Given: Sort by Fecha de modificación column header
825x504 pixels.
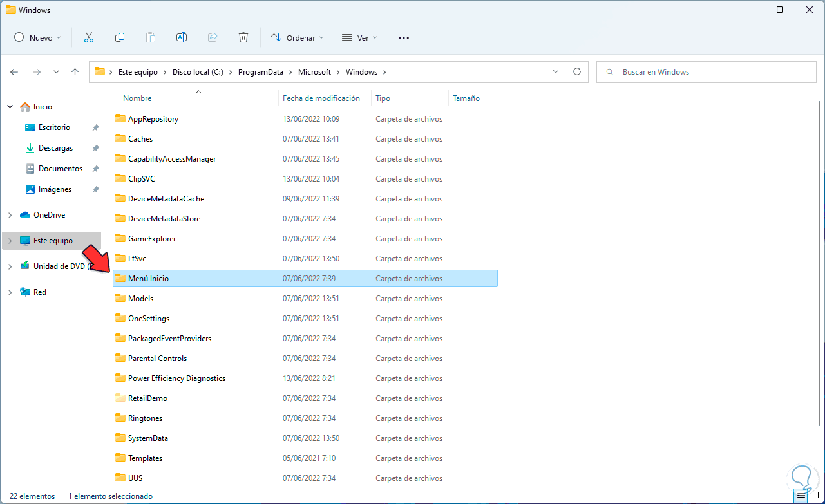Looking at the screenshot, I should [x=321, y=98].
